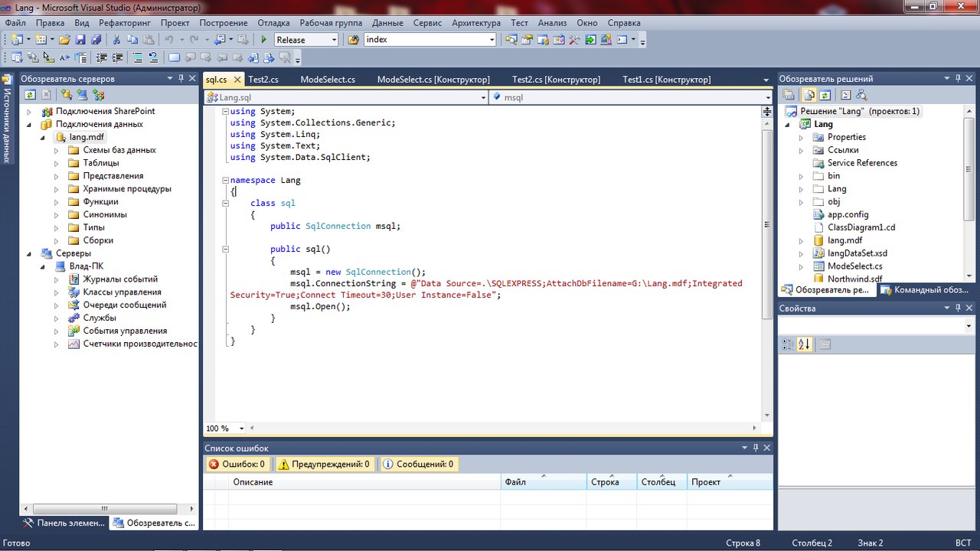980x551 pixels.
Task: Click the Save All toolbar icon
Action: tap(96, 40)
